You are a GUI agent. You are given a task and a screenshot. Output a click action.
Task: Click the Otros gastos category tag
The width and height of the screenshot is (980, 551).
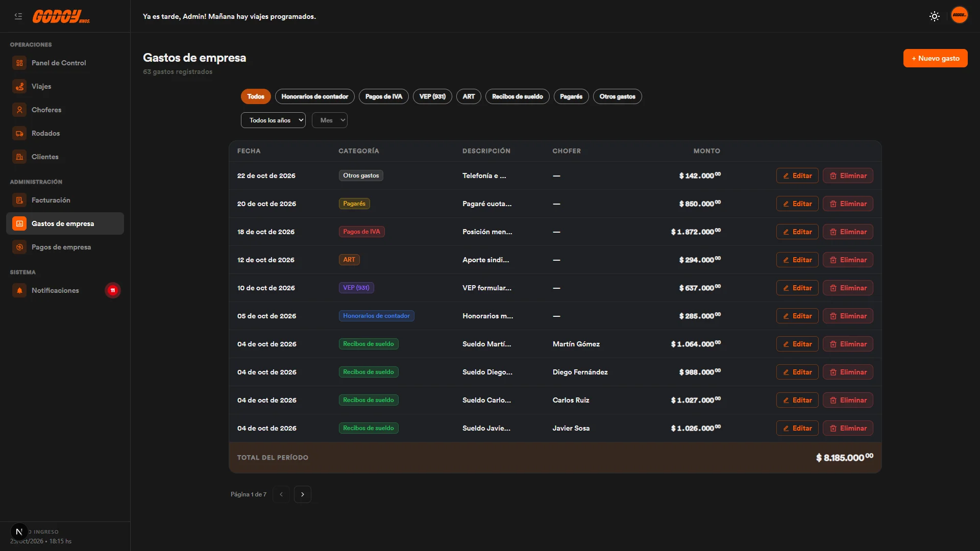tap(361, 176)
